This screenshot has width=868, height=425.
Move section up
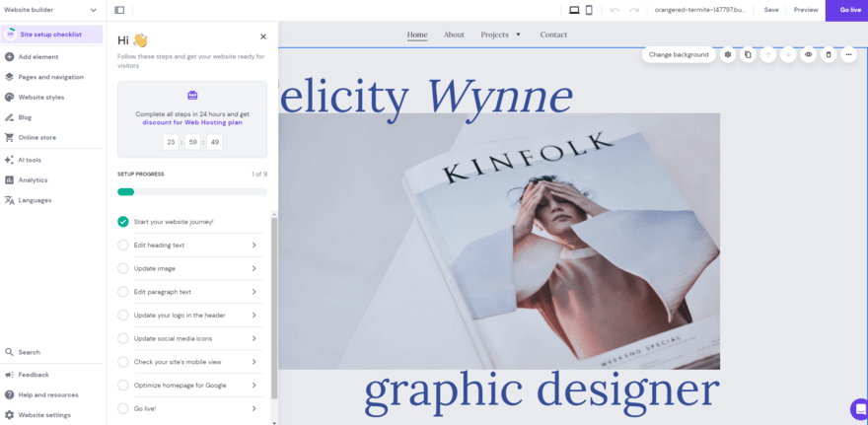coord(767,55)
